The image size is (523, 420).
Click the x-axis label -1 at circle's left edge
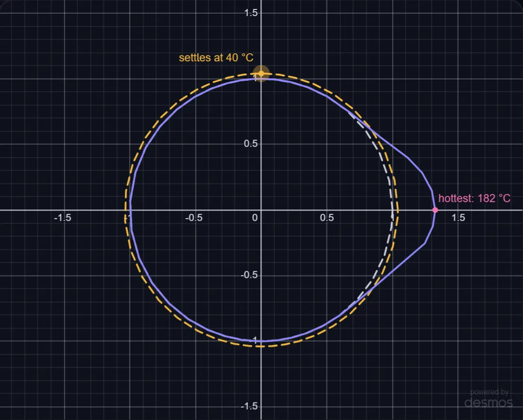point(127,218)
